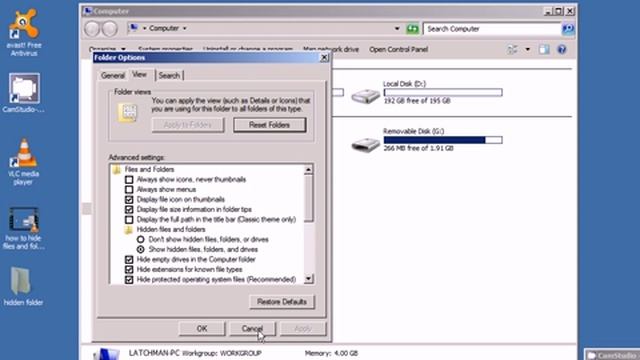Open the help icon in Computer window

coord(562,50)
